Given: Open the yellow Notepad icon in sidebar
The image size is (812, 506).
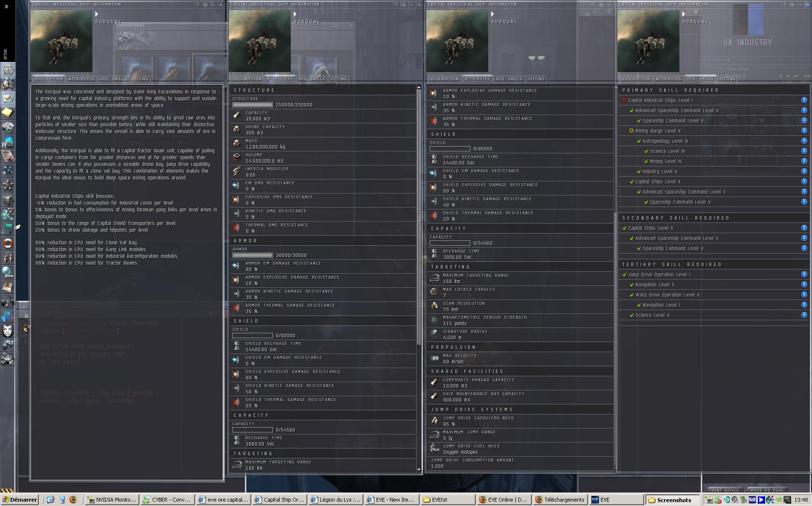Looking at the screenshot, I should [8, 113].
